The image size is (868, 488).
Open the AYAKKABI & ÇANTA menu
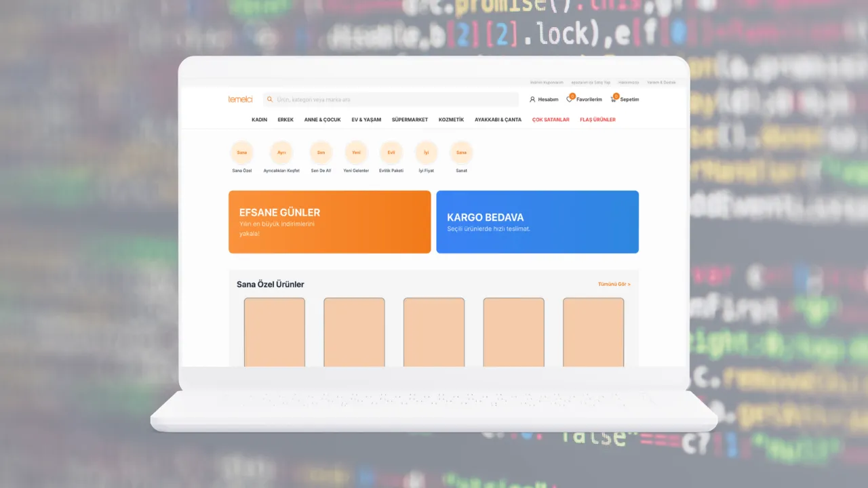click(x=498, y=120)
